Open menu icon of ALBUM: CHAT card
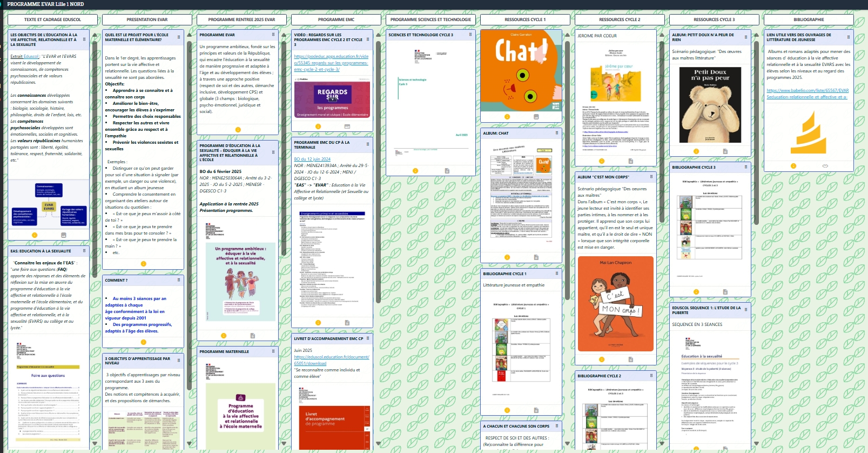868x453 pixels. pyautogui.click(x=557, y=133)
